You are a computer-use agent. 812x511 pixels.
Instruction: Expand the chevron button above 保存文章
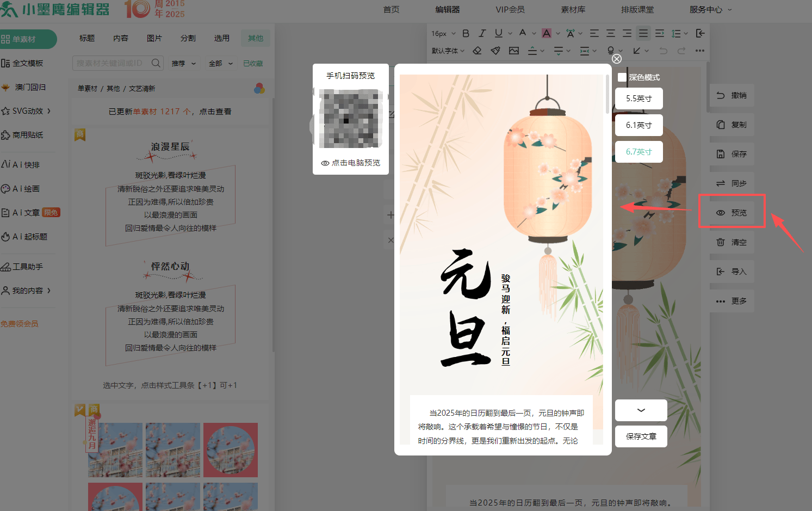[641, 410]
